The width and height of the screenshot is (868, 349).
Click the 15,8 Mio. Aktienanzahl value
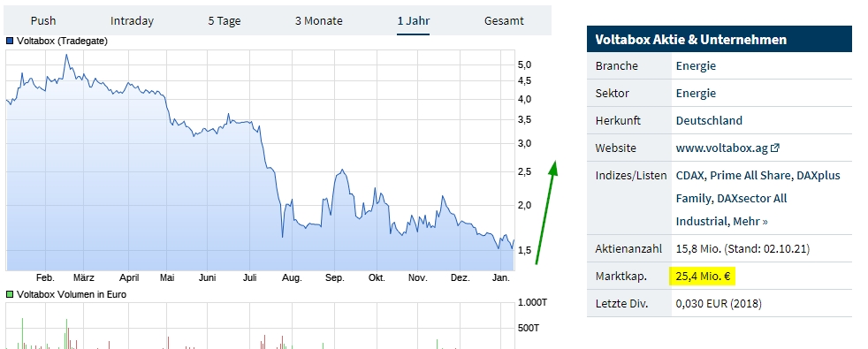point(742,249)
